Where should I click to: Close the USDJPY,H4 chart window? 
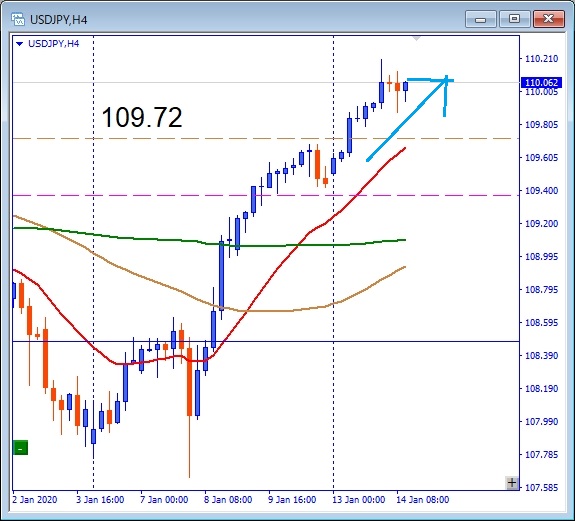pos(549,19)
